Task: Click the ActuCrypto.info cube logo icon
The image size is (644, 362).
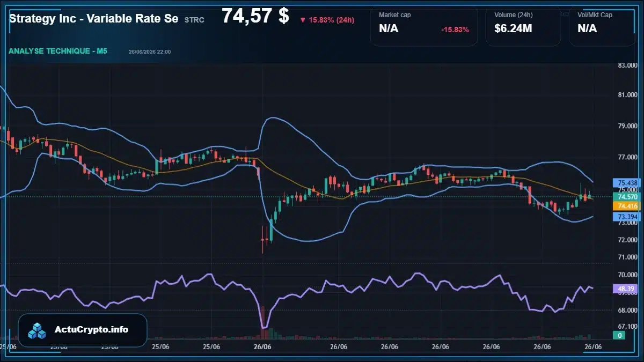Action: point(38,330)
